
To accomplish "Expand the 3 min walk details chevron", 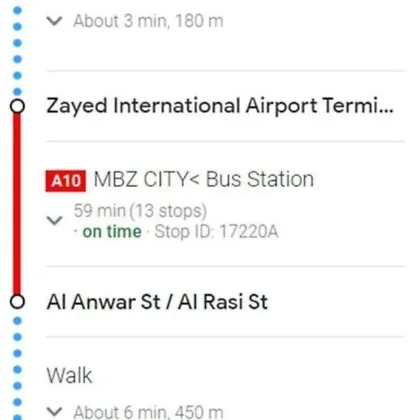I will tap(54, 21).
